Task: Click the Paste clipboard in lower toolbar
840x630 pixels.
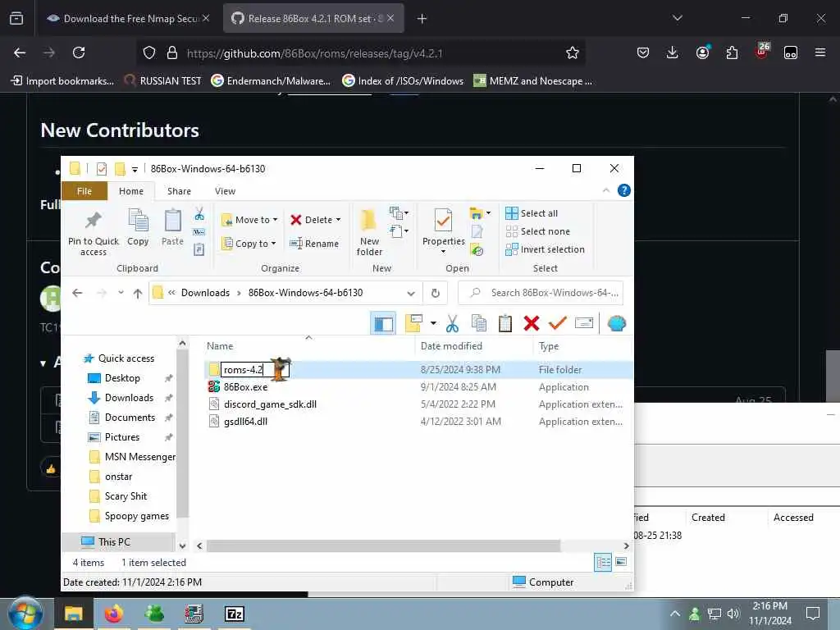Action: [x=504, y=323]
